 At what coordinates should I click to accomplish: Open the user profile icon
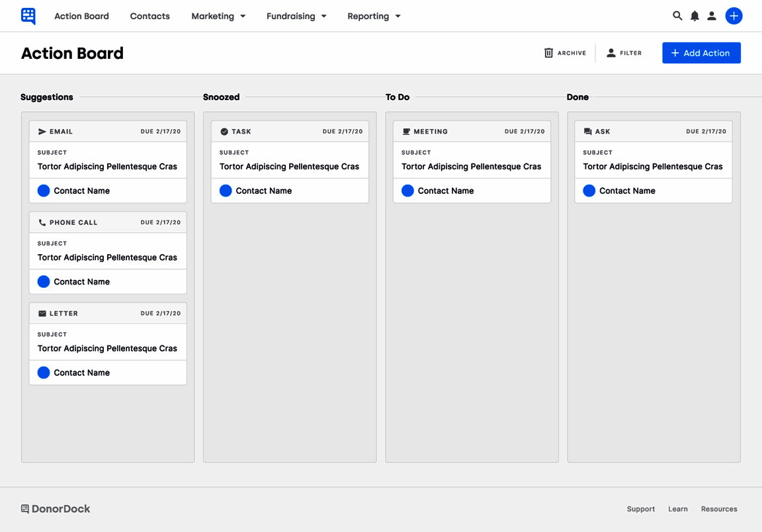pos(712,16)
